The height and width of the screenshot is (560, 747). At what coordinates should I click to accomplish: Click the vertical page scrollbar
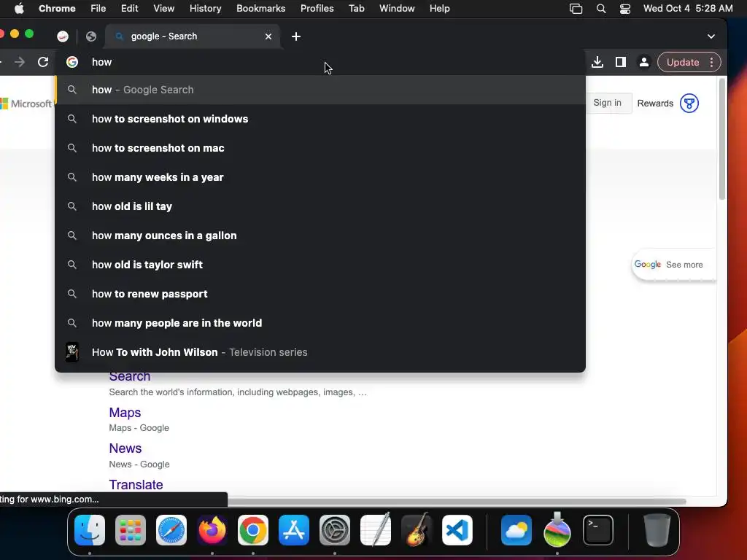(721, 139)
